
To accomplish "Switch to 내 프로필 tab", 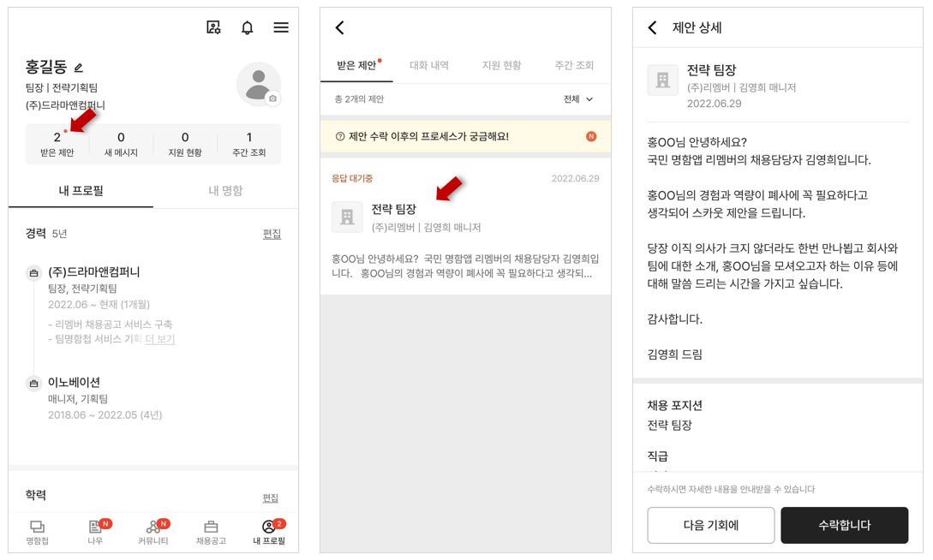I will [x=81, y=191].
